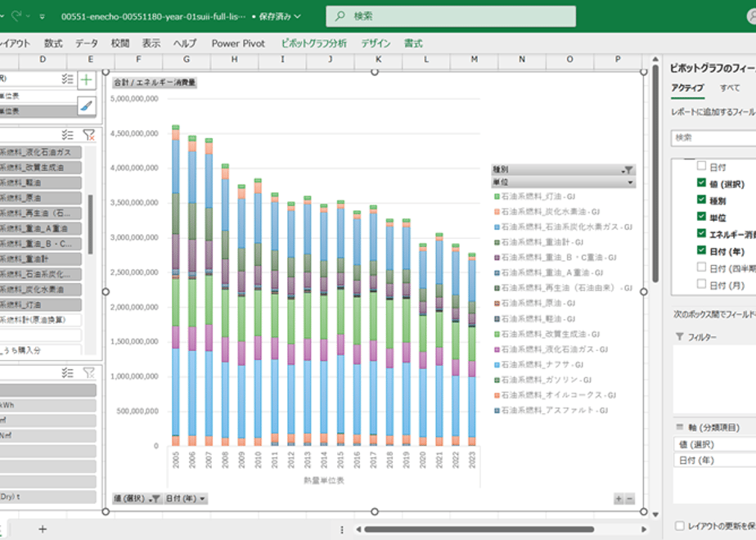Click the fuel type slicer scrollbar thumb

[90, 224]
